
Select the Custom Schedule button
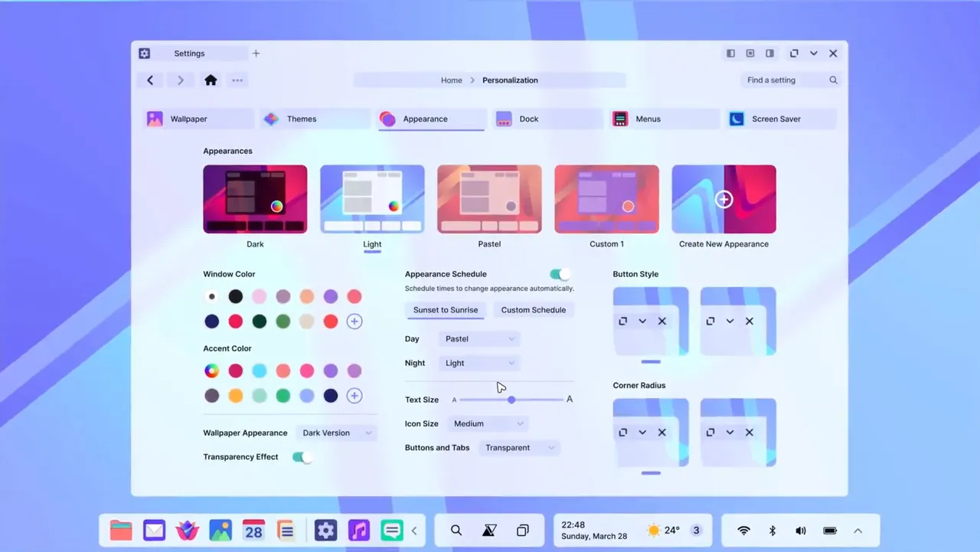[534, 310]
